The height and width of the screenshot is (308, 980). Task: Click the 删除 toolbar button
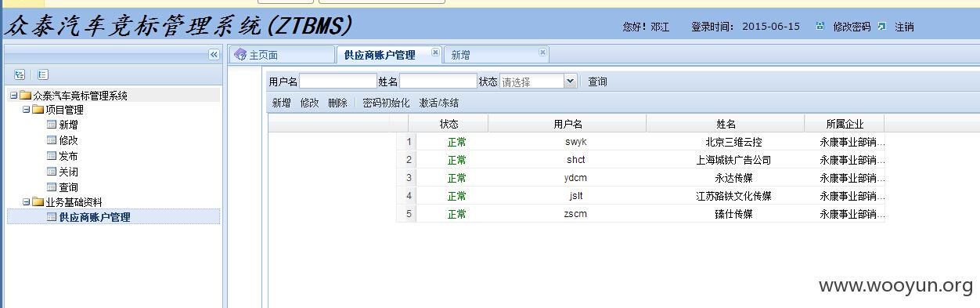coord(337,103)
